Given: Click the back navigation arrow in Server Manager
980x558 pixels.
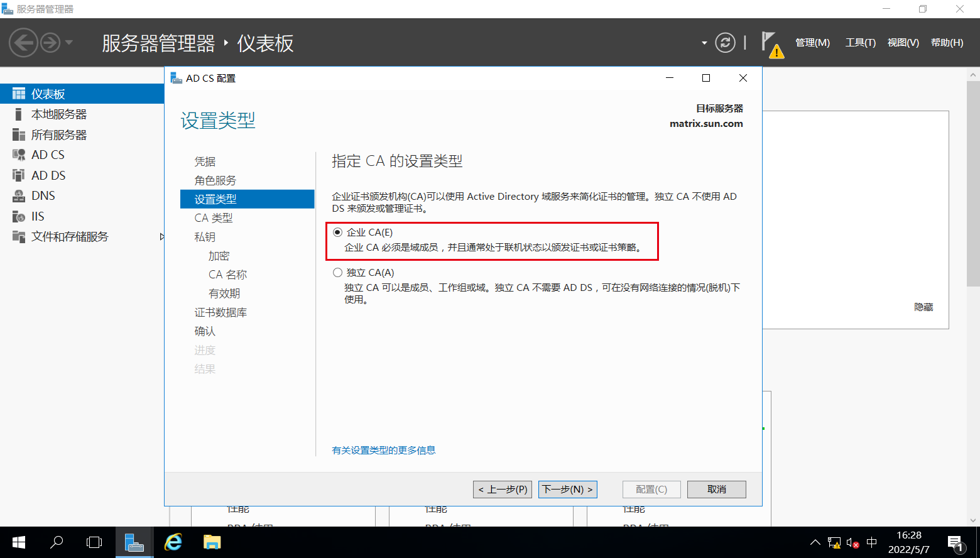Looking at the screenshot, I should click(x=24, y=43).
